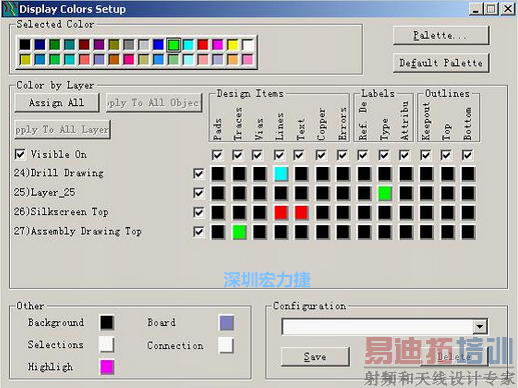Image resolution: width=518 pixels, height=388 pixels.
Task: Click Assembly Drawing Top Bottom-outline color cell
Action: [468, 232]
